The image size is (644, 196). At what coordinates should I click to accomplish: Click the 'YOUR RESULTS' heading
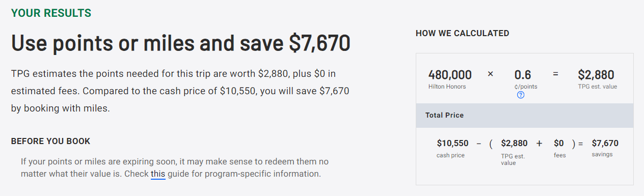[x=51, y=13]
